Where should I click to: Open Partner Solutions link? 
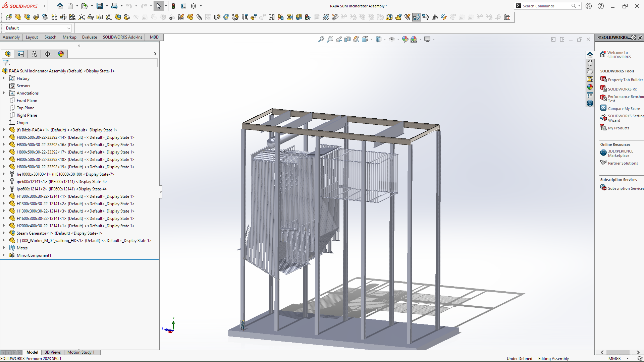(623, 163)
